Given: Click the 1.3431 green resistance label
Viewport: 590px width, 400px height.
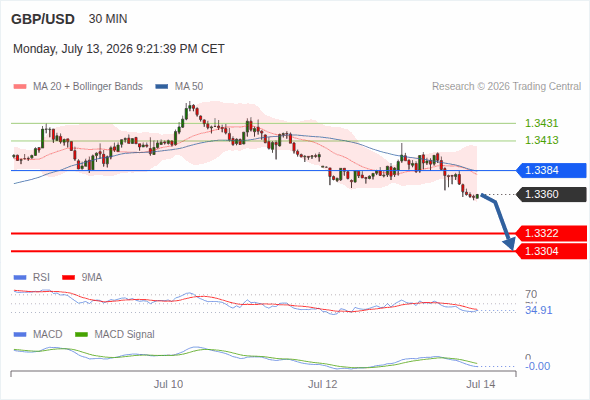Looking at the screenshot, I should (x=541, y=123).
